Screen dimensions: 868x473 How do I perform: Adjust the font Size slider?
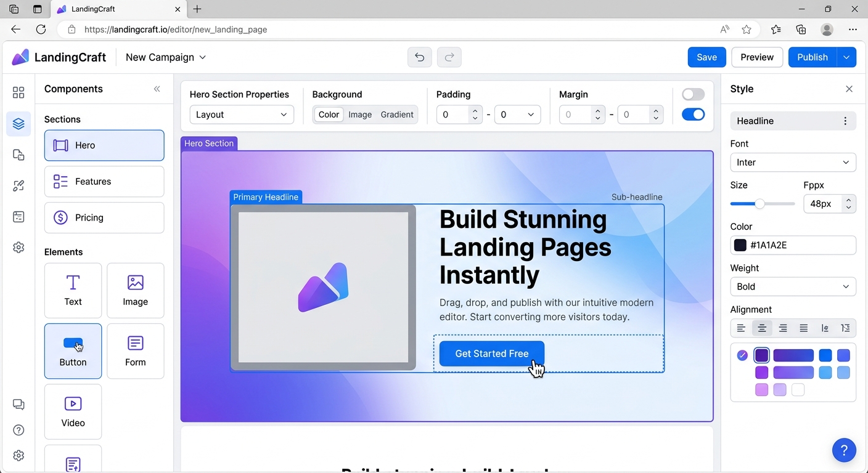(x=763, y=204)
